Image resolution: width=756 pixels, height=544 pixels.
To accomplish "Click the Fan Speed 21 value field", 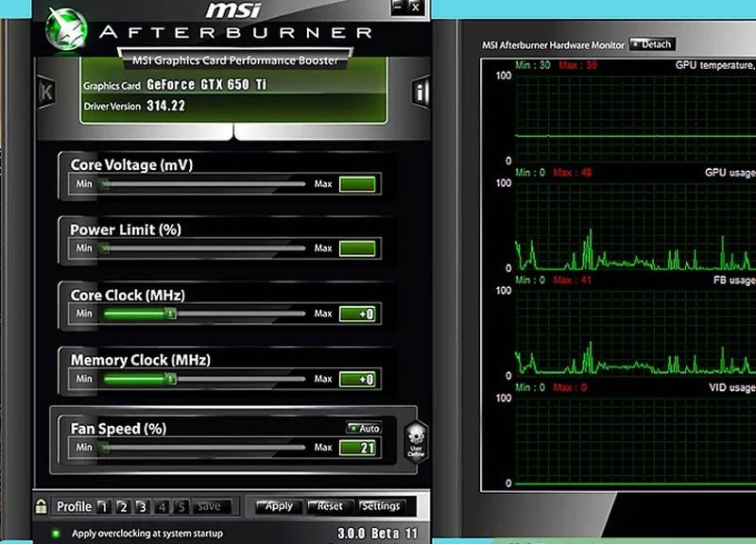I will click(357, 448).
